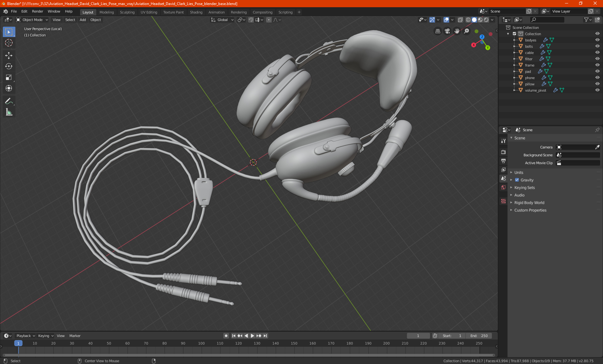
Task: Open View Layer properties tab
Action: pyautogui.click(x=503, y=169)
